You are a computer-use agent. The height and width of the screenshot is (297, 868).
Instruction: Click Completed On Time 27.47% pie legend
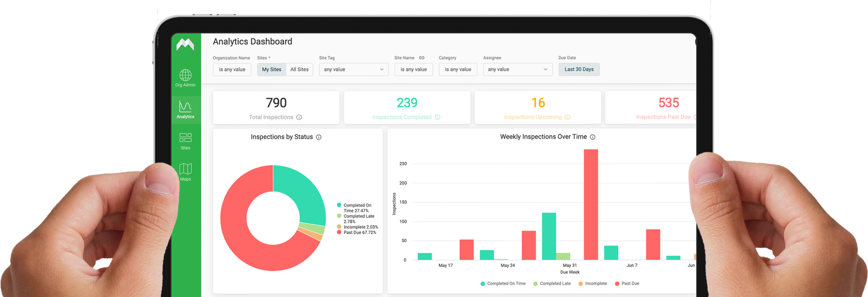(354, 208)
